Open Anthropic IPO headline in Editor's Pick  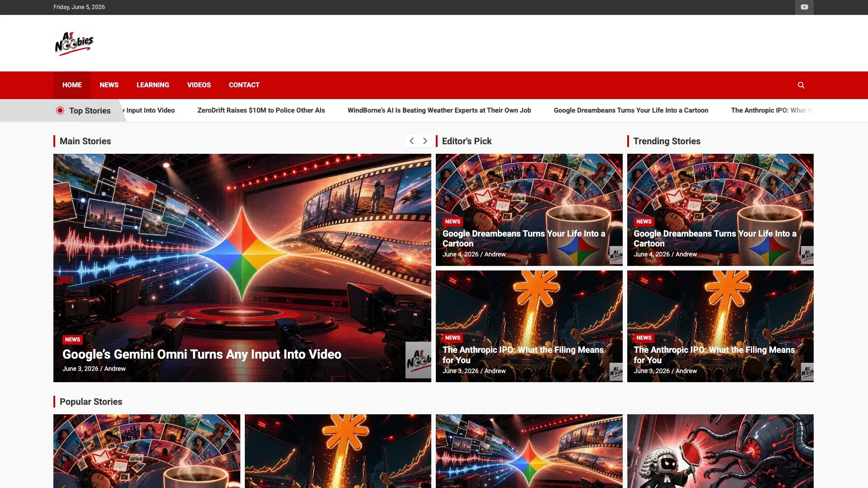click(523, 355)
